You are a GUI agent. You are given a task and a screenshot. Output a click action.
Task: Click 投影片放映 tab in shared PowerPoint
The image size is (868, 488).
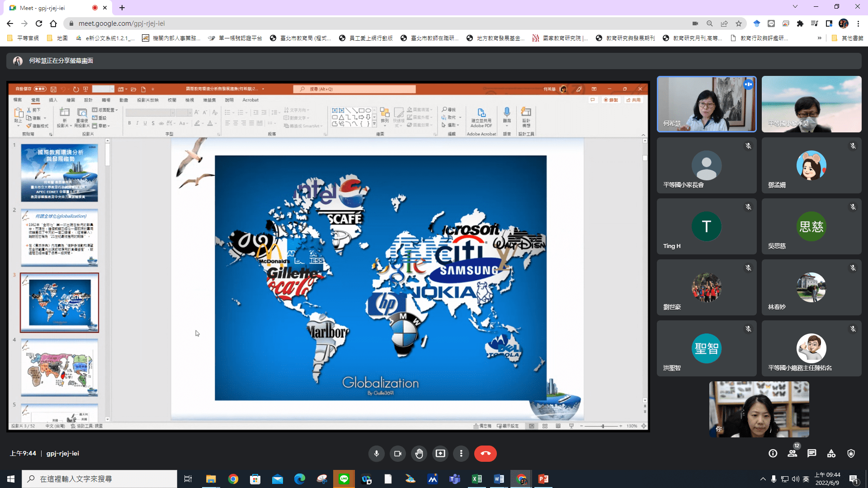(148, 100)
